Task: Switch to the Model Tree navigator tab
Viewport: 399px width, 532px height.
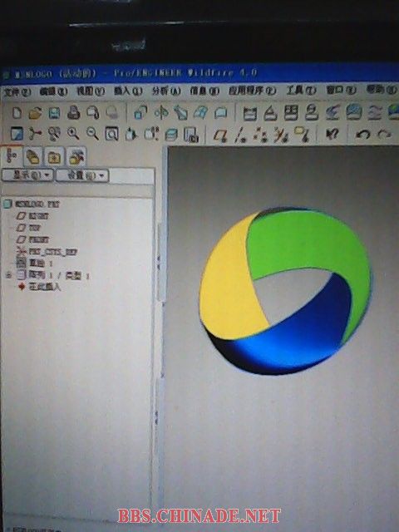Action: (12, 156)
